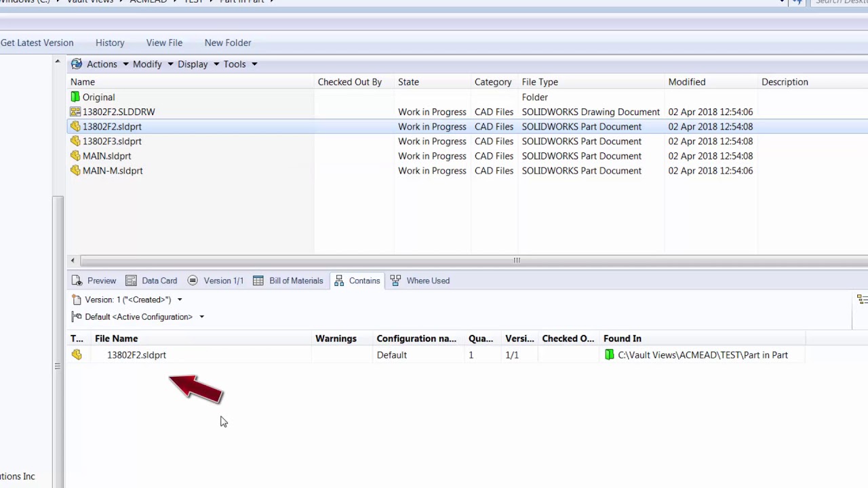Click the Bill of Materials table icon
This screenshot has width=868, height=488.
(258, 281)
